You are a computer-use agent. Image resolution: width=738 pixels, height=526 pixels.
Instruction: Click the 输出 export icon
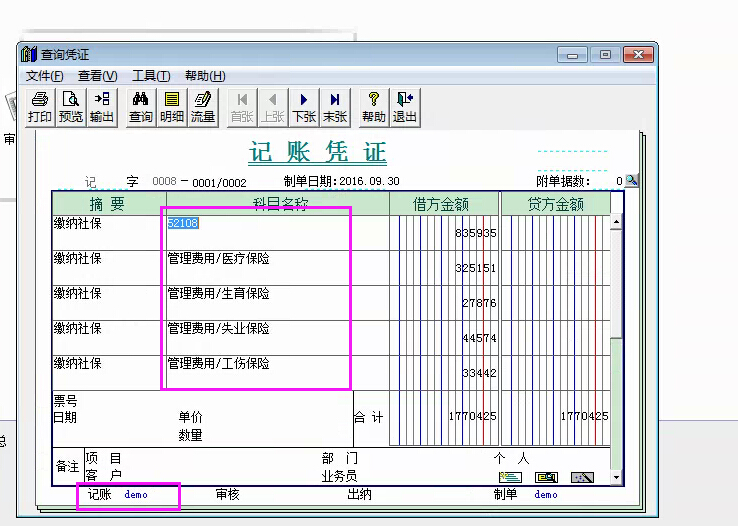pos(102,107)
